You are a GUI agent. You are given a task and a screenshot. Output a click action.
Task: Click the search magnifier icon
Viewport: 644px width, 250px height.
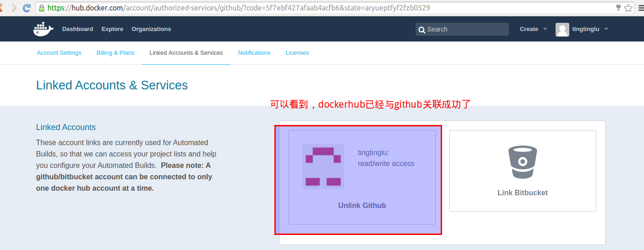click(x=422, y=30)
